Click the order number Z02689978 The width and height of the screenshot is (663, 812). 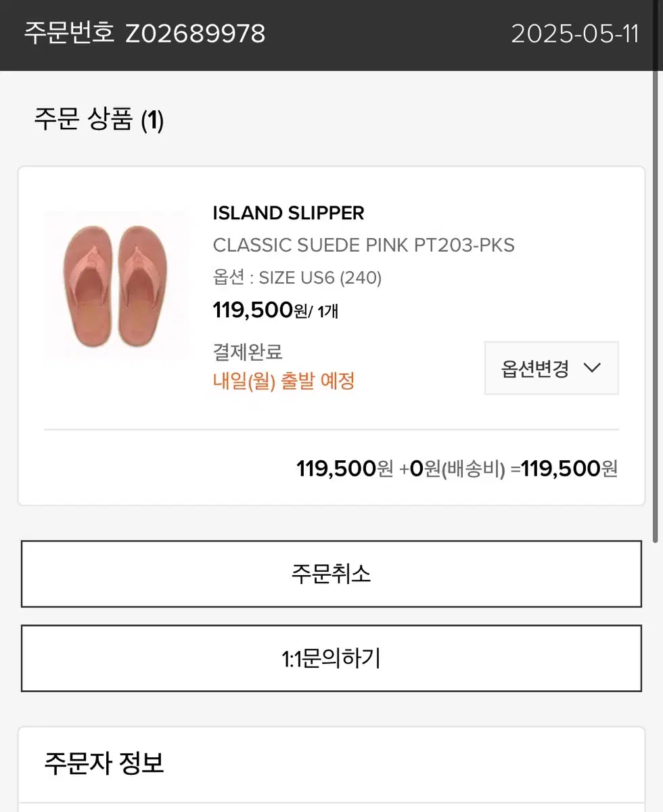(x=195, y=33)
